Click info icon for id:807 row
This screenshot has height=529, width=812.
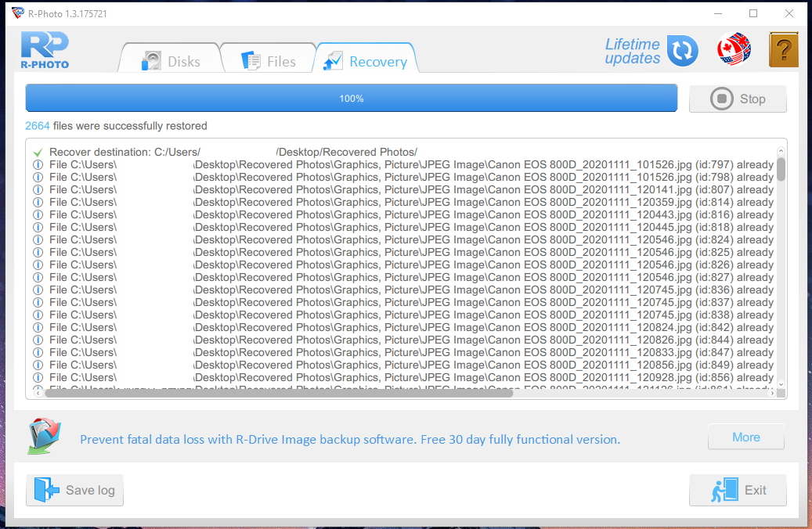click(x=38, y=189)
